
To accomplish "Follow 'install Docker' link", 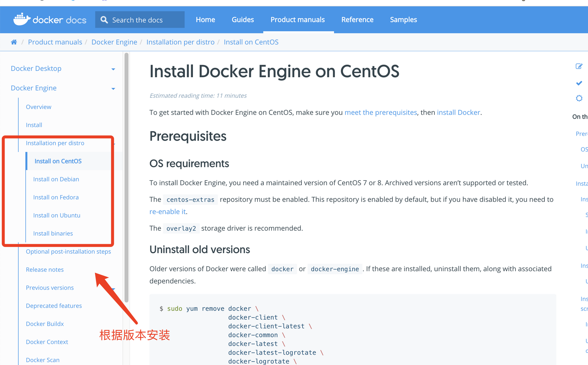I will (x=458, y=112).
